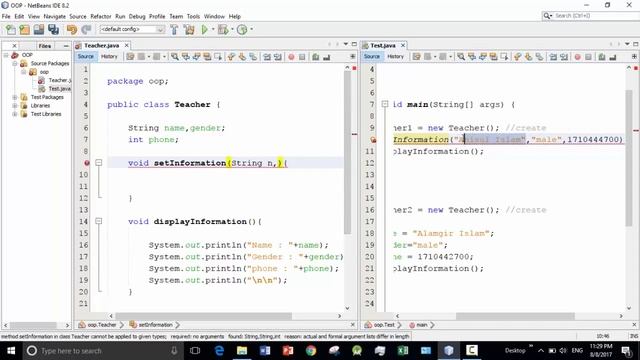Open the Navigate menu
Image resolution: width=640 pixels, height=360 pixels.
(55, 16)
